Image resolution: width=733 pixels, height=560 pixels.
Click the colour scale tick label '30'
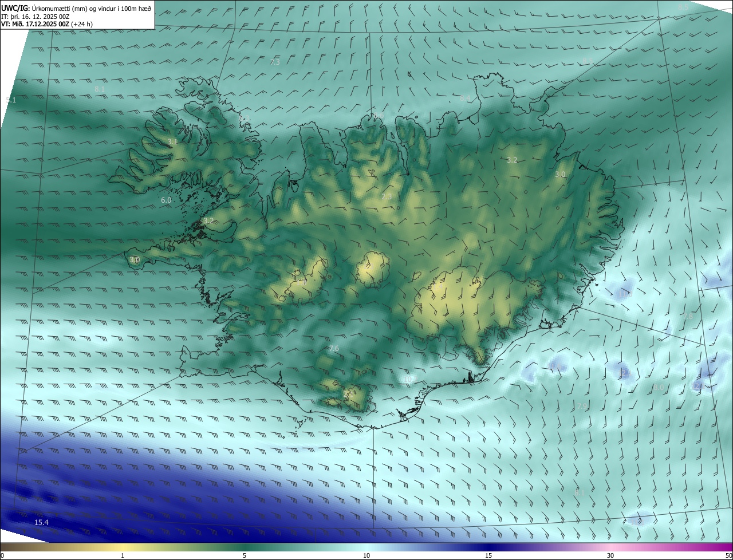pos(610,555)
